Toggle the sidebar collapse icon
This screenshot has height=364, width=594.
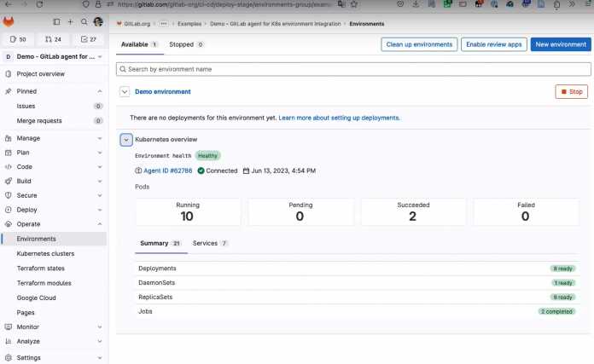(56, 21)
